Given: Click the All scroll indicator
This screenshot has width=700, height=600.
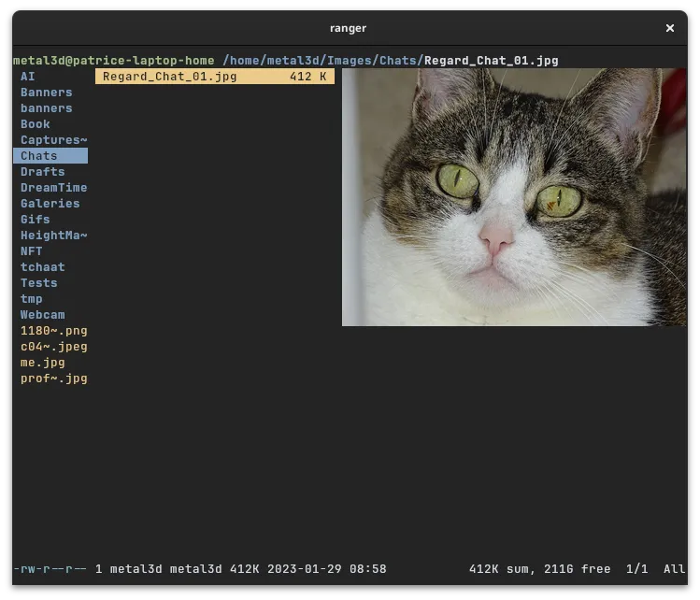Looking at the screenshot, I should (x=674, y=569).
